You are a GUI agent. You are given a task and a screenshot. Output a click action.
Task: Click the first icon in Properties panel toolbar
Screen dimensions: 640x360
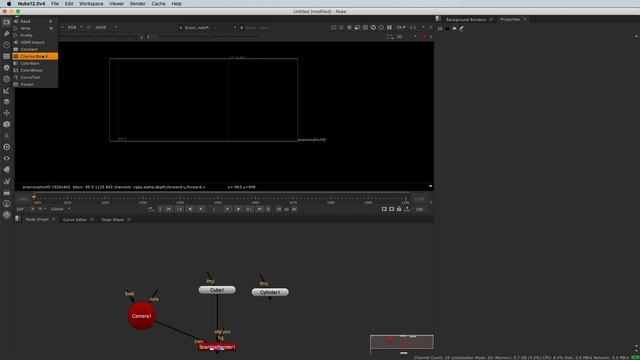pyautogui.click(x=440, y=29)
